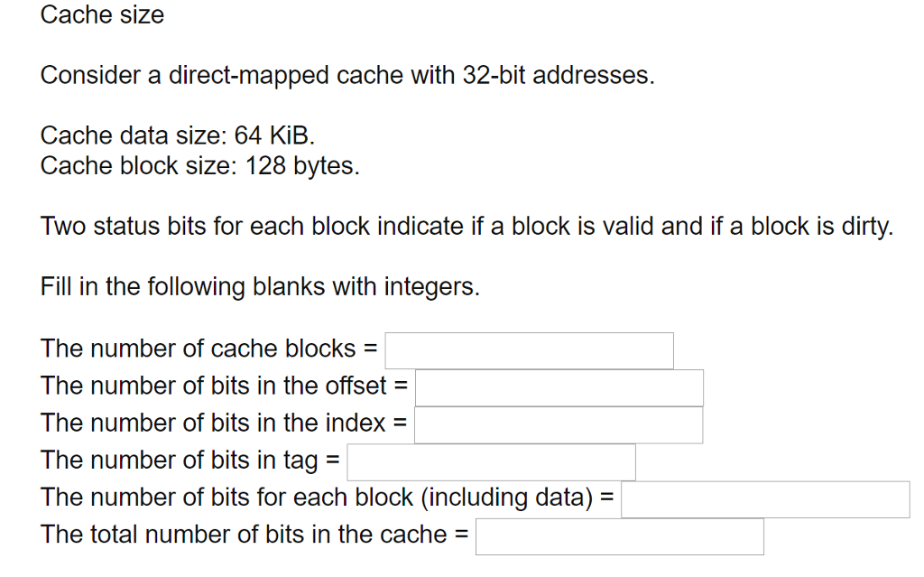Click the Cache size heading text
The height and width of the screenshot is (577, 924).
[x=102, y=14]
